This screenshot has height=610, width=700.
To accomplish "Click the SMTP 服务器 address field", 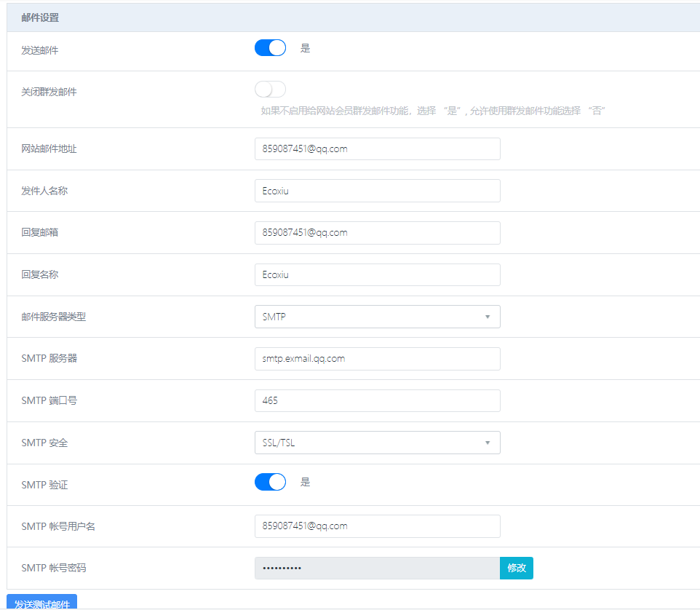I will click(x=377, y=359).
